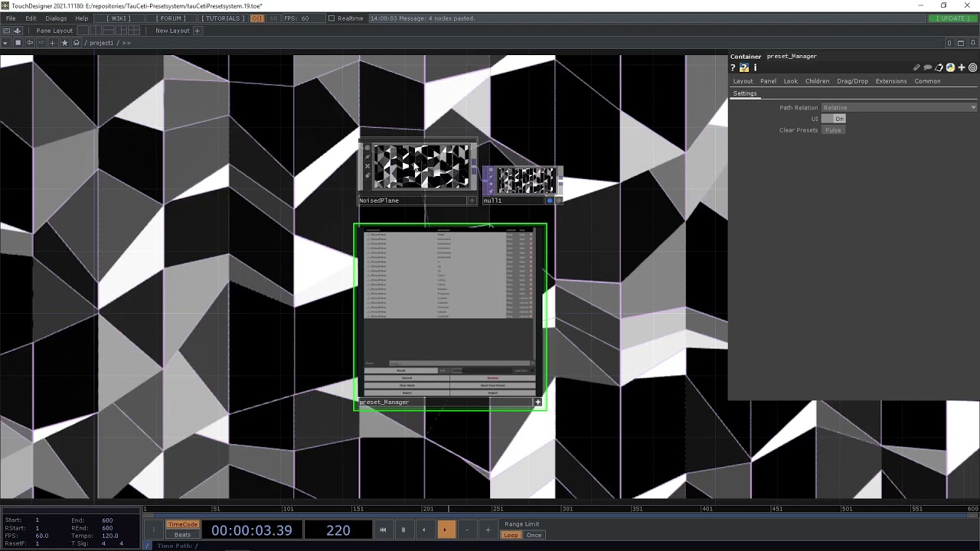Step back one frame with minus

[x=466, y=530]
